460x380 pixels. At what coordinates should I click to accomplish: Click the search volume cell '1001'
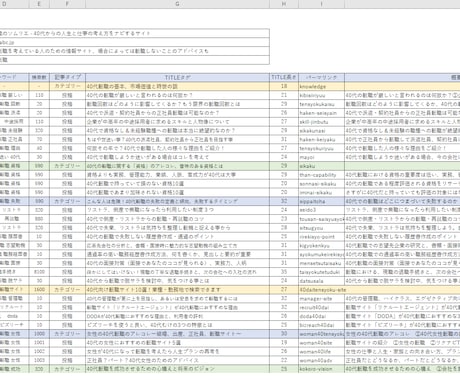[39, 343]
